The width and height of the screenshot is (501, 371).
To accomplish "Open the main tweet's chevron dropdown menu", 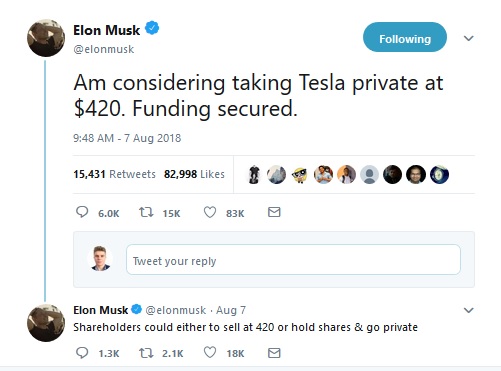I will point(468,38).
